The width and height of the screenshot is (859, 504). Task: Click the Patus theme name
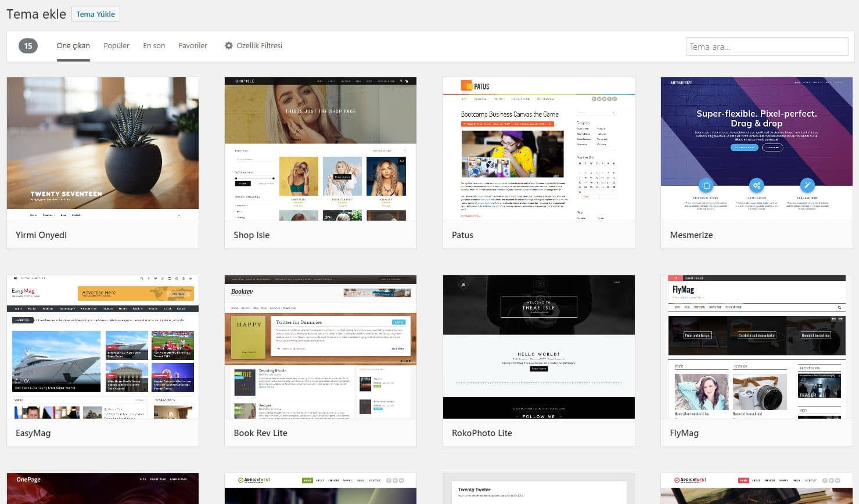pos(462,235)
